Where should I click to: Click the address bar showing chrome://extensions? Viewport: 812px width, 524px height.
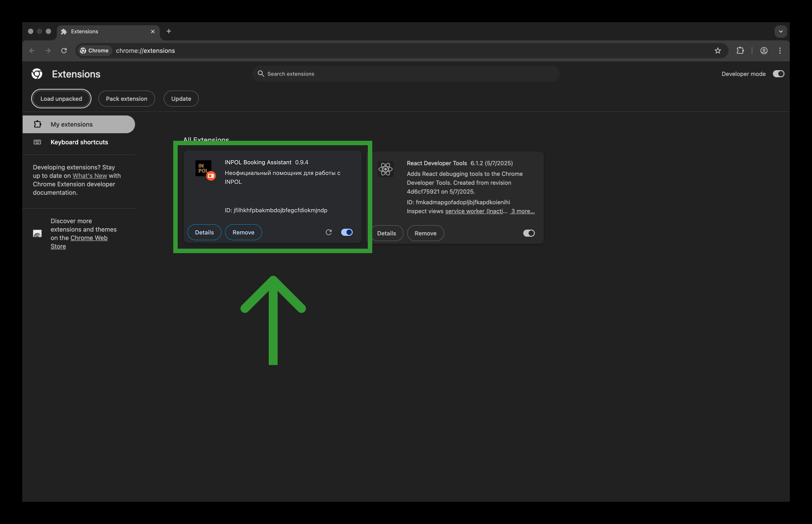coord(402,51)
